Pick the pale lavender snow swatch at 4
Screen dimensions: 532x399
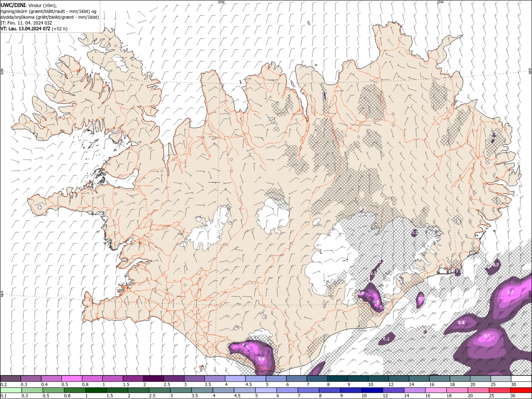(x=234, y=379)
